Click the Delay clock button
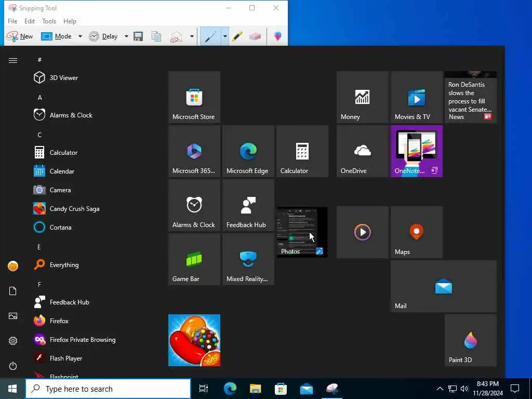 click(103, 36)
